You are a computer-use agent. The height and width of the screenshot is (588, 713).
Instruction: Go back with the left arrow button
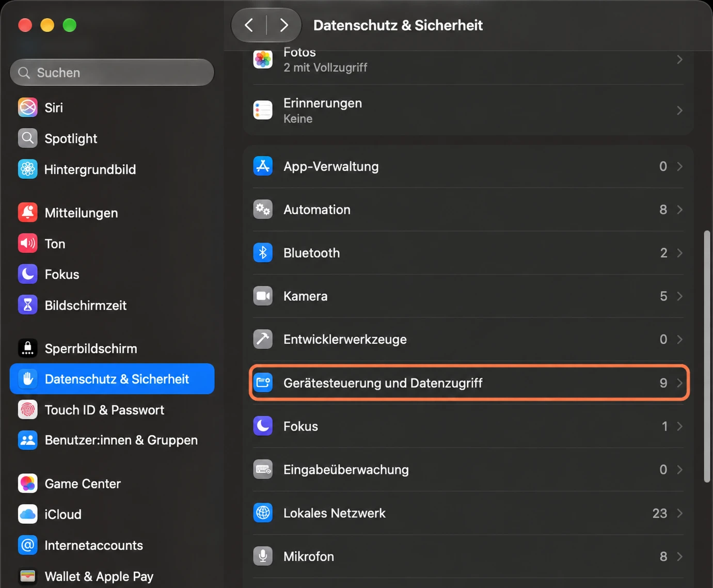tap(249, 25)
